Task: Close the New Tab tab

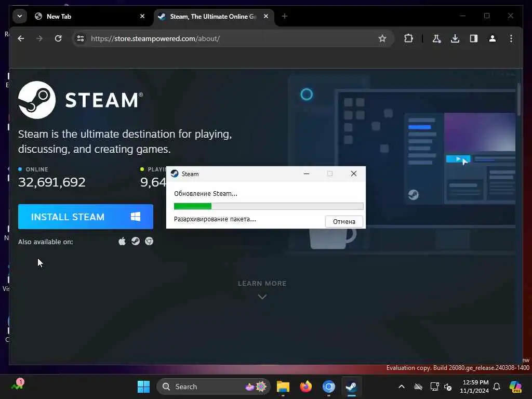Action: tap(142, 16)
